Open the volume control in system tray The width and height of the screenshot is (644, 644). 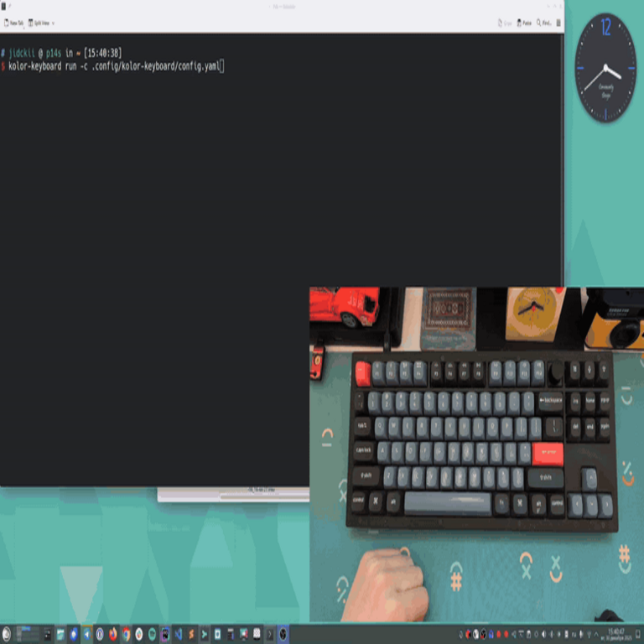[x=543, y=634]
